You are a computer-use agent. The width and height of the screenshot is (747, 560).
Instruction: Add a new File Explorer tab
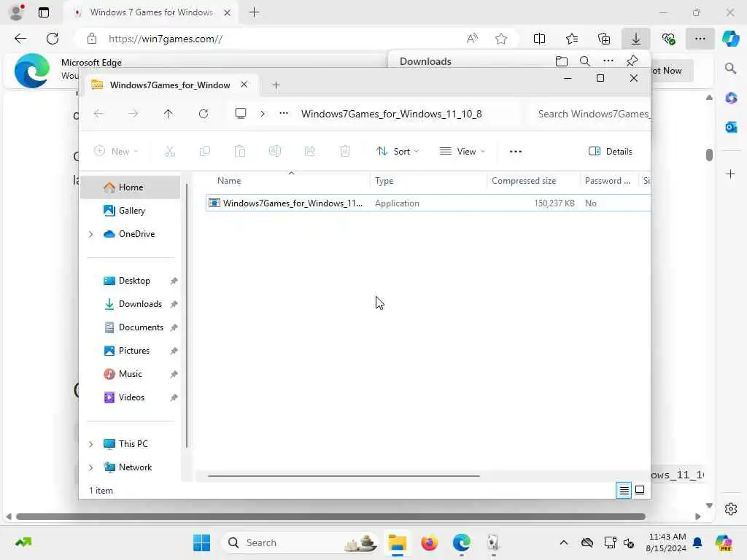[276, 85]
